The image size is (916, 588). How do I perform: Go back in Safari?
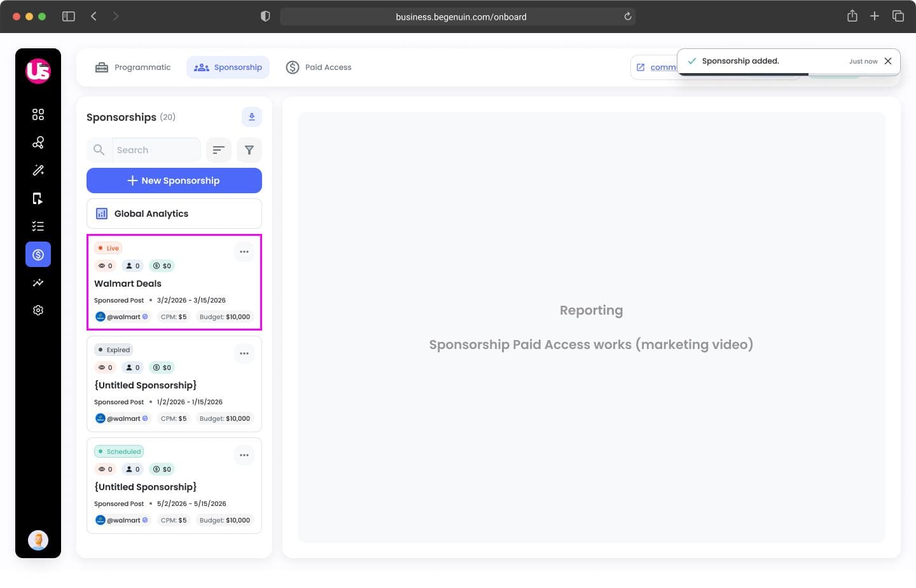click(94, 17)
